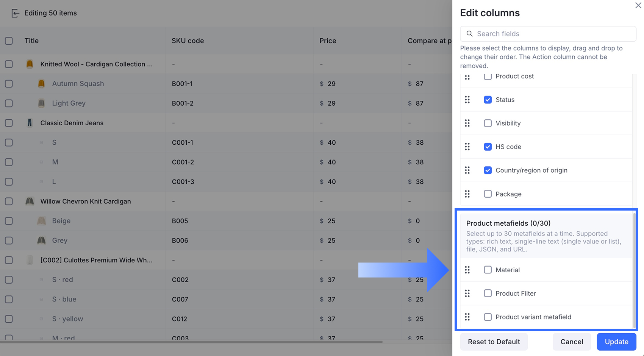Click SKU cell C001-2
Screen dimensions: 644x356
(183, 162)
